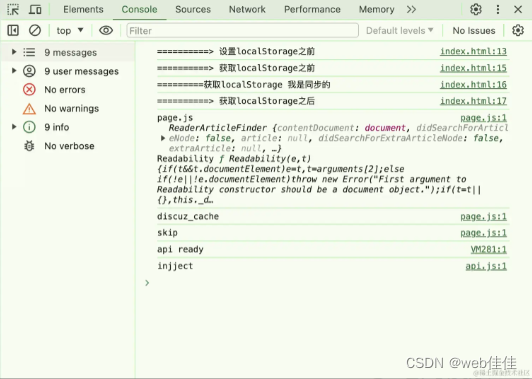The width and height of the screenshot is (532, 379).
Task: Switch to the Elements tab
Action: coord(83,9)
